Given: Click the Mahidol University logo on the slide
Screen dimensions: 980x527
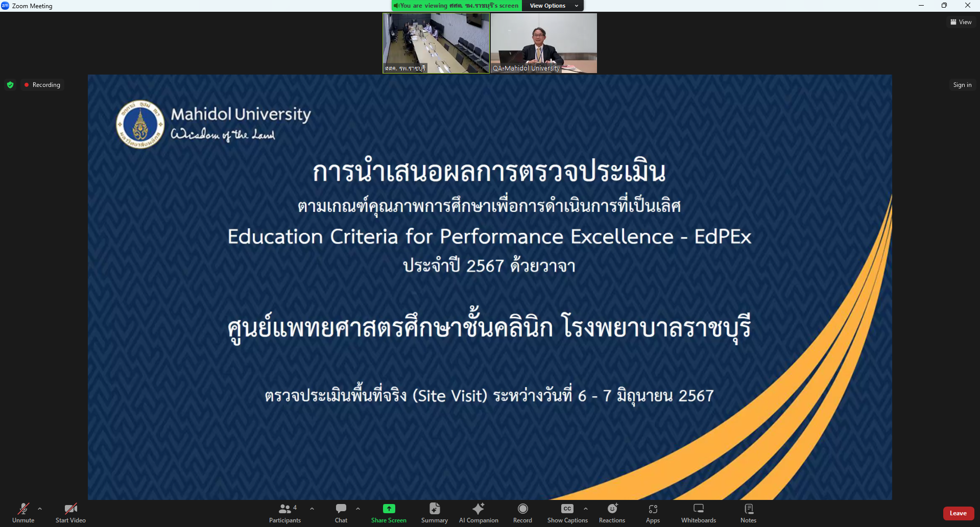Looking at the screenshot, I should [140, 124].
